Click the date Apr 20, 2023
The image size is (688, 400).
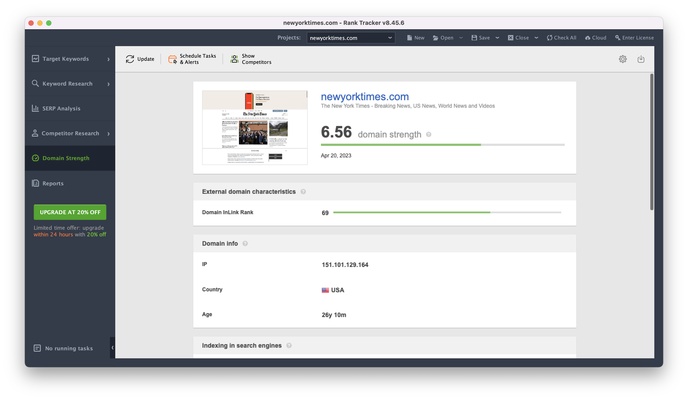[x=336, y=156]
